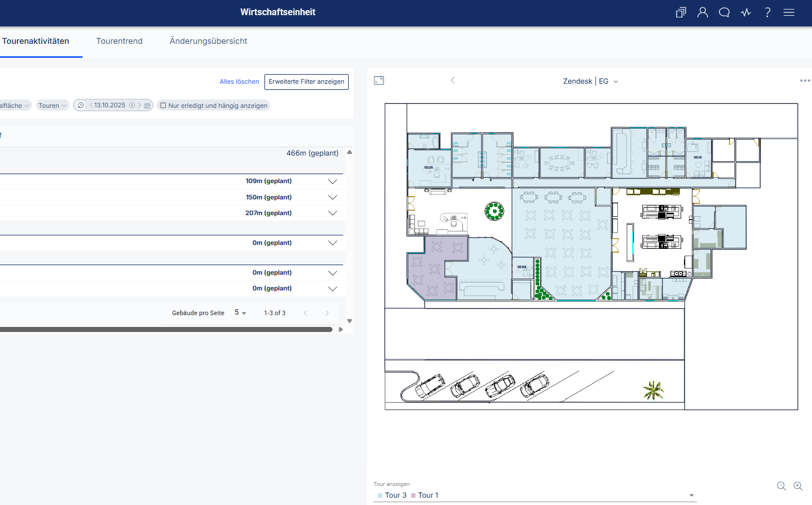Viewport: 812px width, 505px height.
Task: Open the hamburger main menu
Action: point(789,12)
